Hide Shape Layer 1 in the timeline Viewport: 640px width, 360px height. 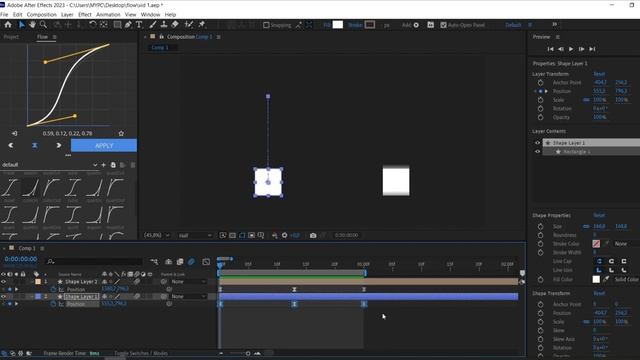point(4,296)
